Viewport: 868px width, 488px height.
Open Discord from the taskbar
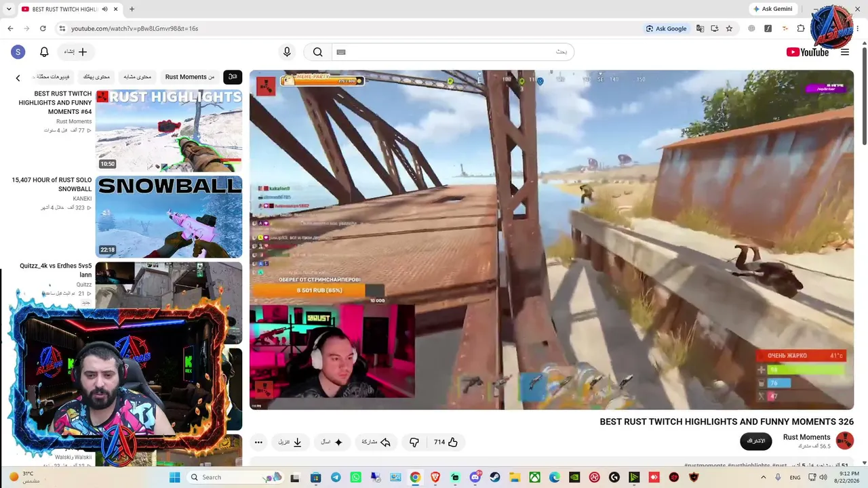[x=475, y=477]
